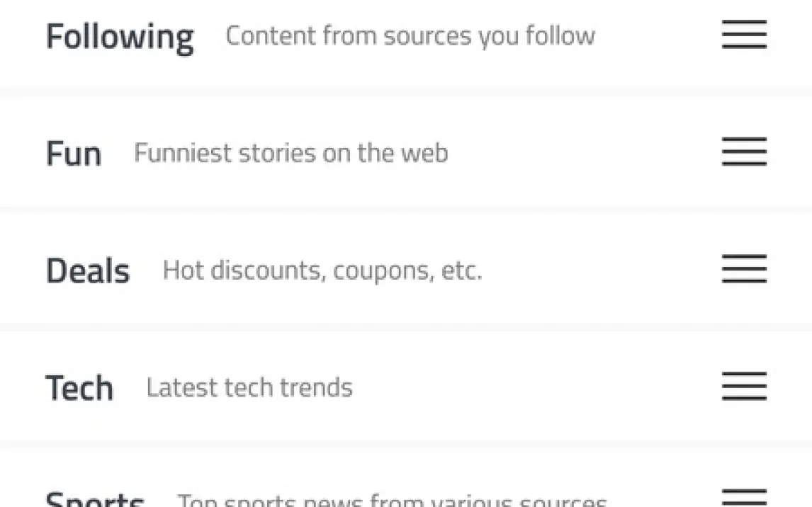
Task: Click the "Latest tech trends" description
Action: pyautogui.click(x=249, y=387)
